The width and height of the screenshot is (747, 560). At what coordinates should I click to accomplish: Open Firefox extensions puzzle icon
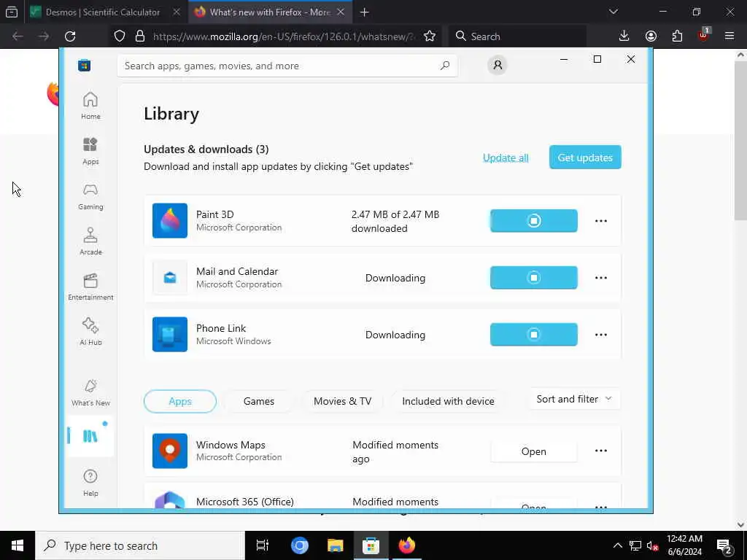click(677, 36)
